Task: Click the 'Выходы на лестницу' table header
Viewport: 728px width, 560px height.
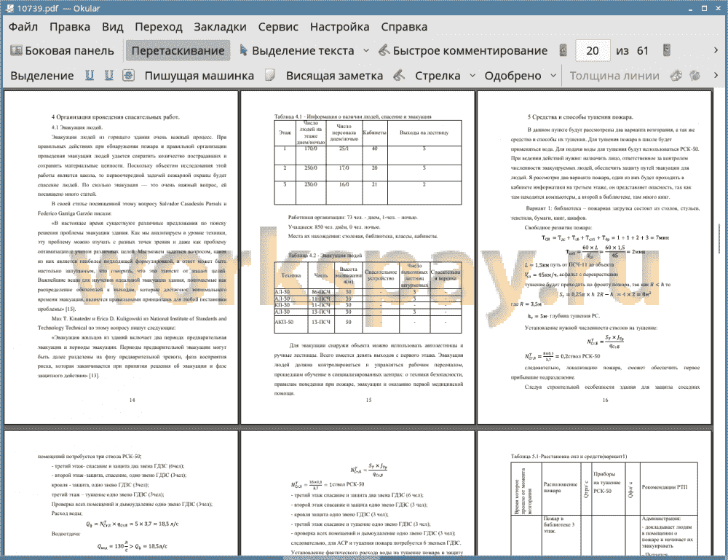Action: (x=424, y=133)
